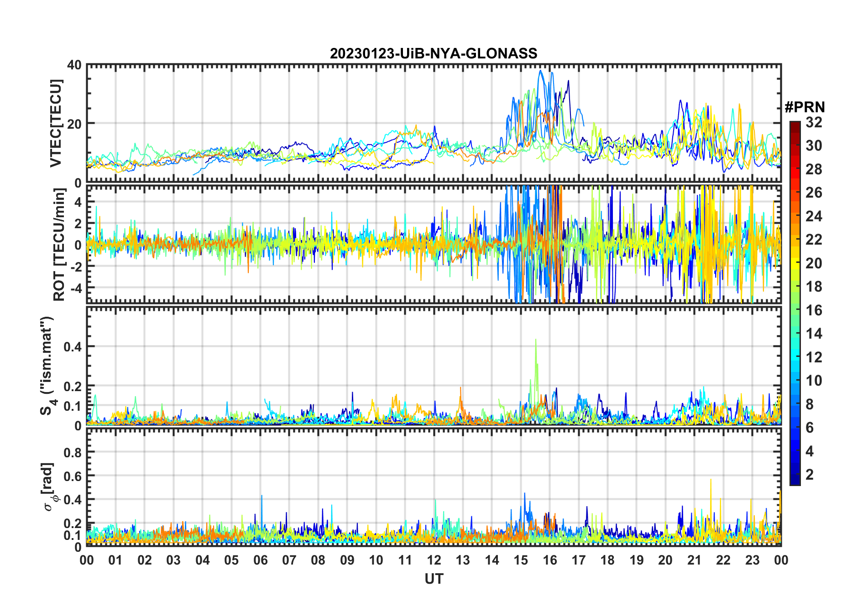
Task: Select the PRN colorbar tick label 24
Action: [x=814, y=216]
